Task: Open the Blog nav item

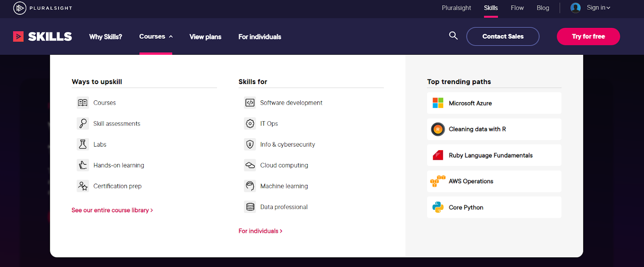Action: point(543,8)
